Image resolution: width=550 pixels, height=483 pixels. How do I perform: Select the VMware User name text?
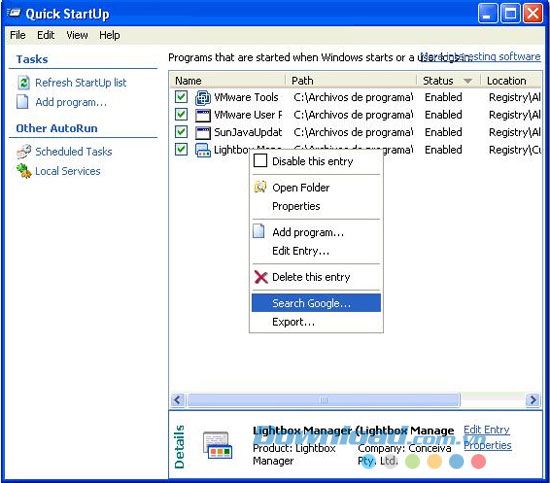point(248,115)
